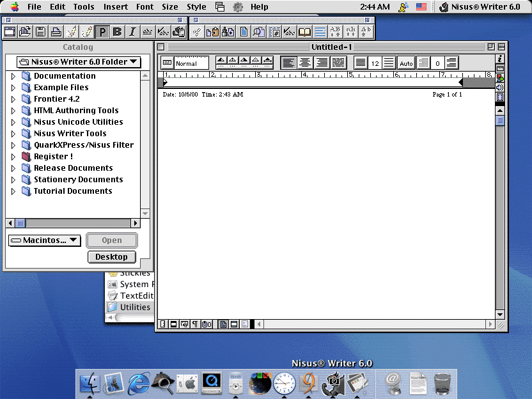Click the open book thesaurus icon
The image size is (532, 399).
coord(304,32)
